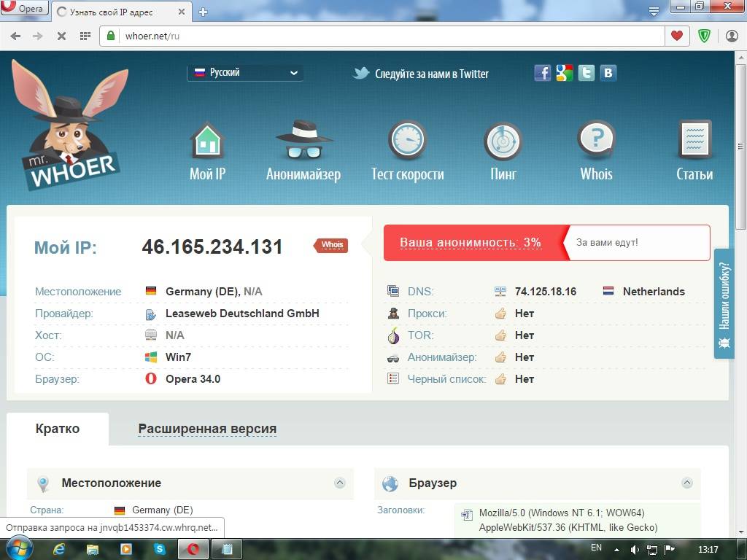Open the 'Нашли ошибку?' side tab
The image size is (747, 560).
tap(724, 303)
